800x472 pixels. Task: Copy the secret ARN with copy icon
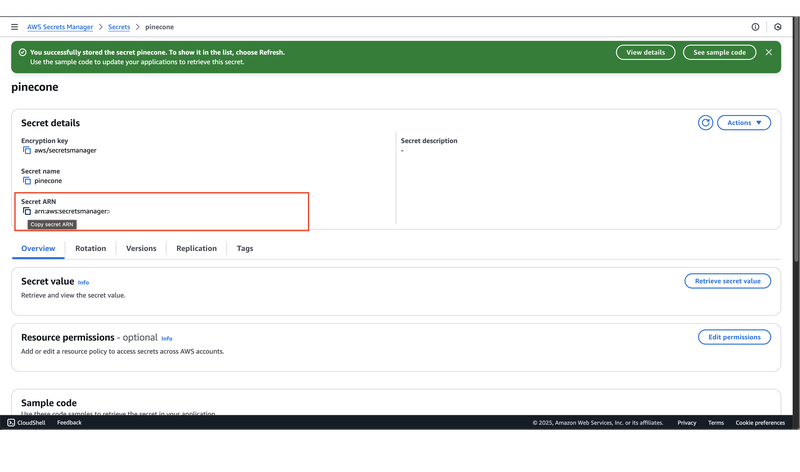(x=27, y=211)
